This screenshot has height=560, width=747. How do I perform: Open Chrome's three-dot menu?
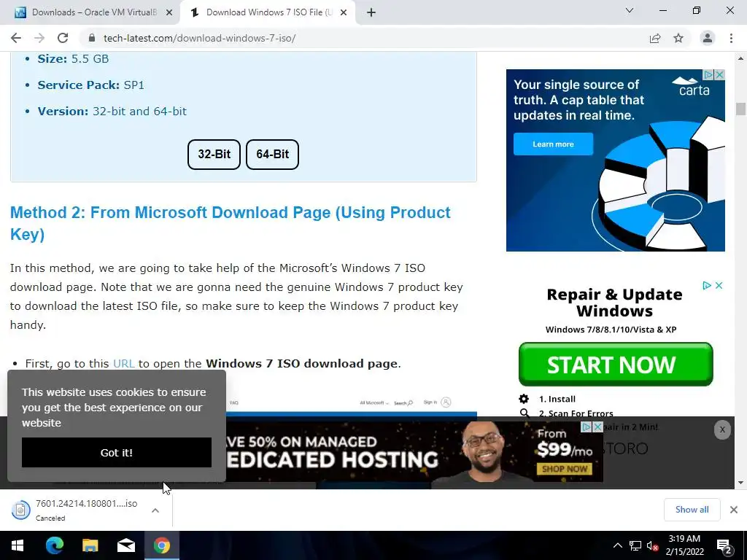coord(731,38)
